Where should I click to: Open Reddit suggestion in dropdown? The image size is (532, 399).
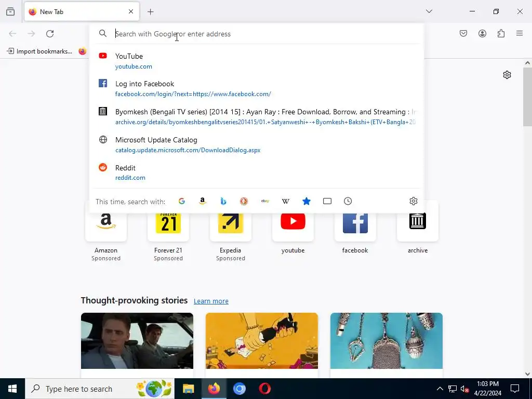[256, 172]
